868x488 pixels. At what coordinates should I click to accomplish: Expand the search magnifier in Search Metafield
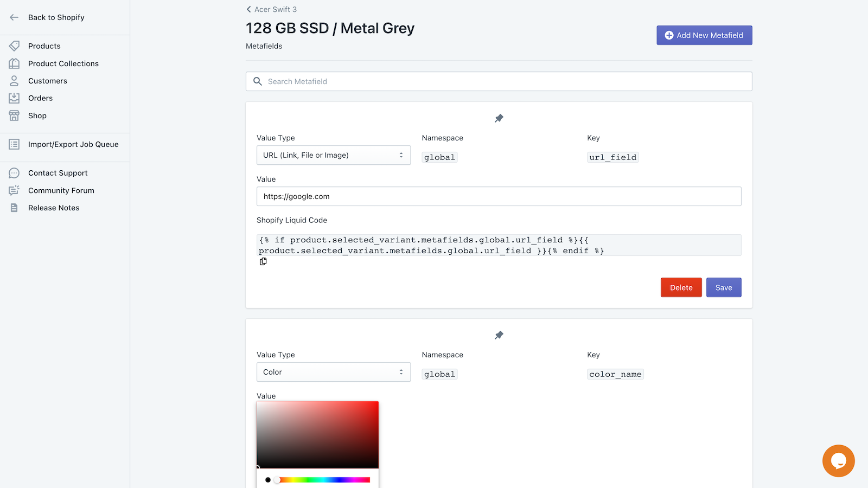pos(258,81)
